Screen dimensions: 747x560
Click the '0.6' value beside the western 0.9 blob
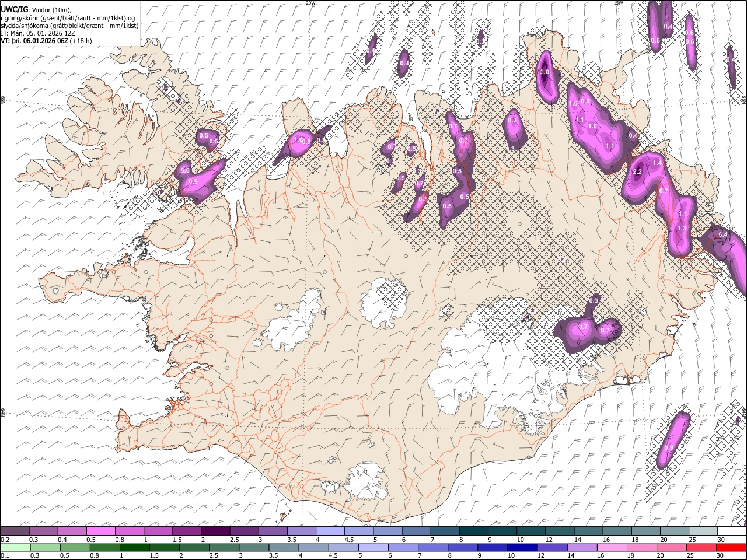point(185,170)
